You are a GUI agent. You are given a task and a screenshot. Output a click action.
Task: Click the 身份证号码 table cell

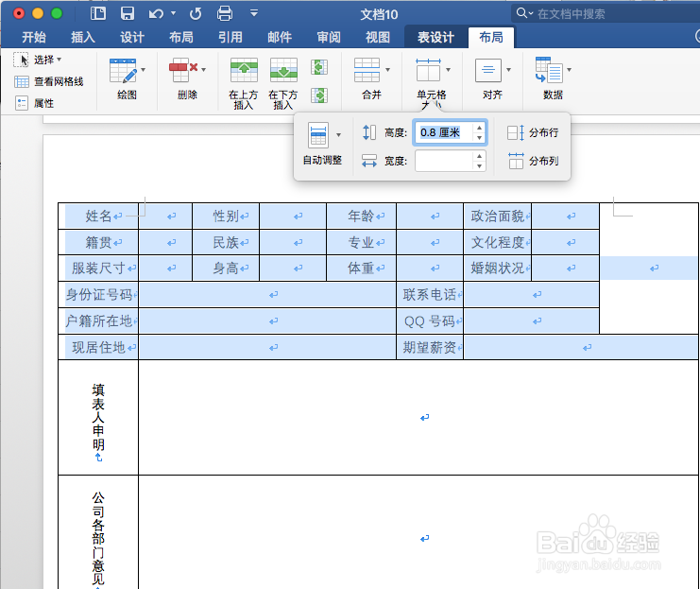click(98, 295)
